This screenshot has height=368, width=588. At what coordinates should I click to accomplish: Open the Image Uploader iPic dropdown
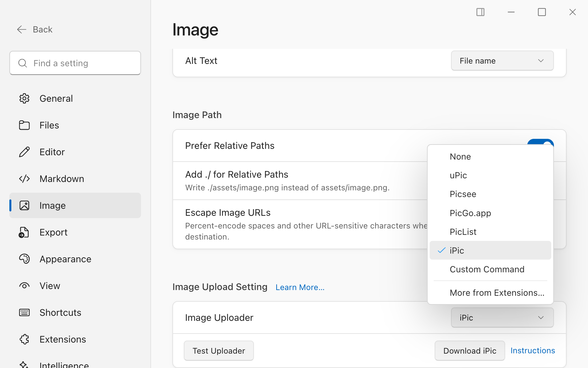(x=502, y=317)
